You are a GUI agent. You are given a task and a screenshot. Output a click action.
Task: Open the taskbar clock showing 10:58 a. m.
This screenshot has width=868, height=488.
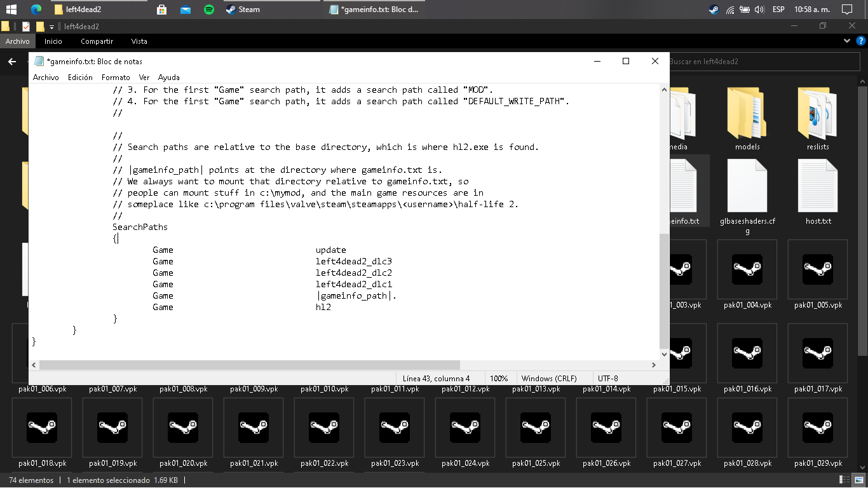(811, 10)
